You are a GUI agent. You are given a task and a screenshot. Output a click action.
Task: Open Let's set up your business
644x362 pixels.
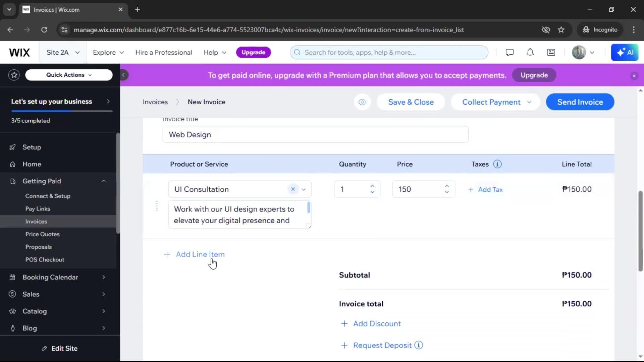(x=60, y=102)
